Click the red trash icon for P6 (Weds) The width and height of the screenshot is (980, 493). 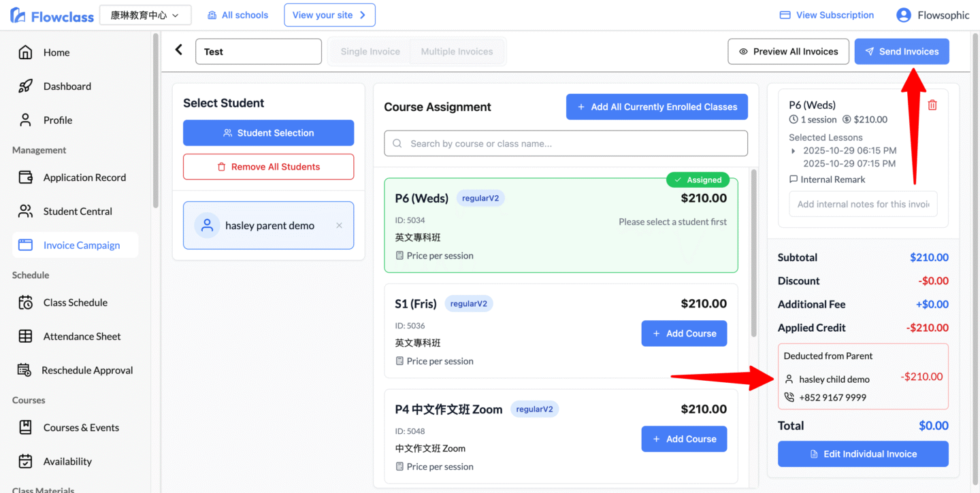(932, 105)
